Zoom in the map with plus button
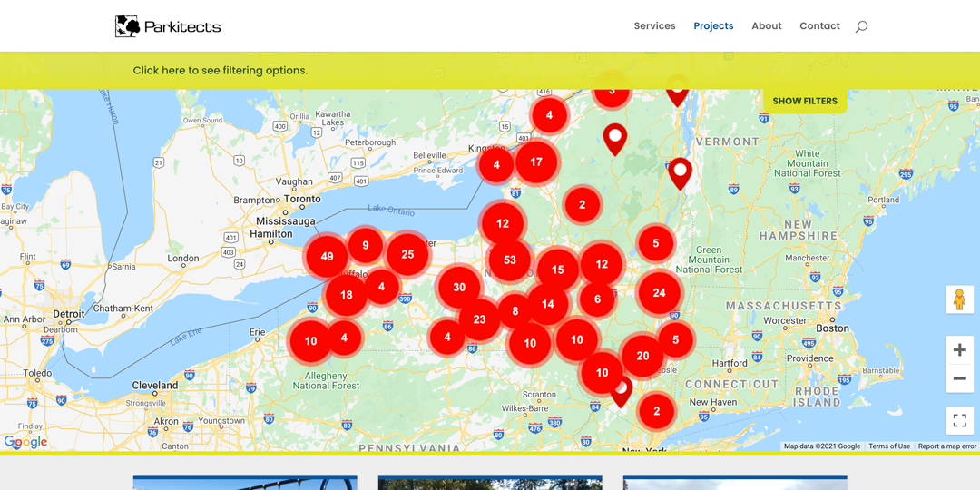 click(x=959, y=350)
